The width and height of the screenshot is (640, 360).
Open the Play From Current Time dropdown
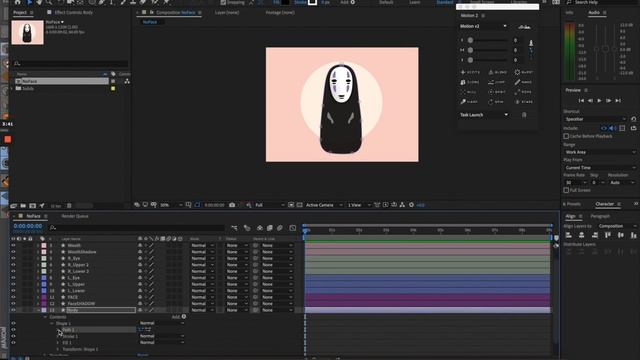600,168
